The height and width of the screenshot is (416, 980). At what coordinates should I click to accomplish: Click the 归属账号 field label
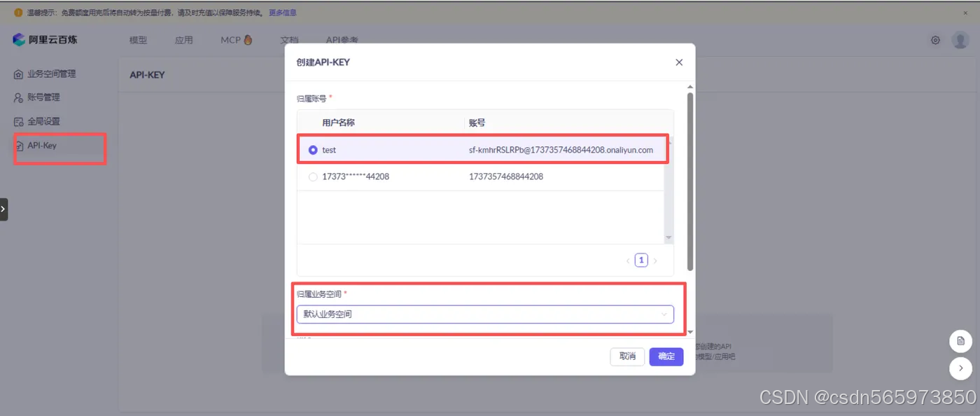pos(311,99)
